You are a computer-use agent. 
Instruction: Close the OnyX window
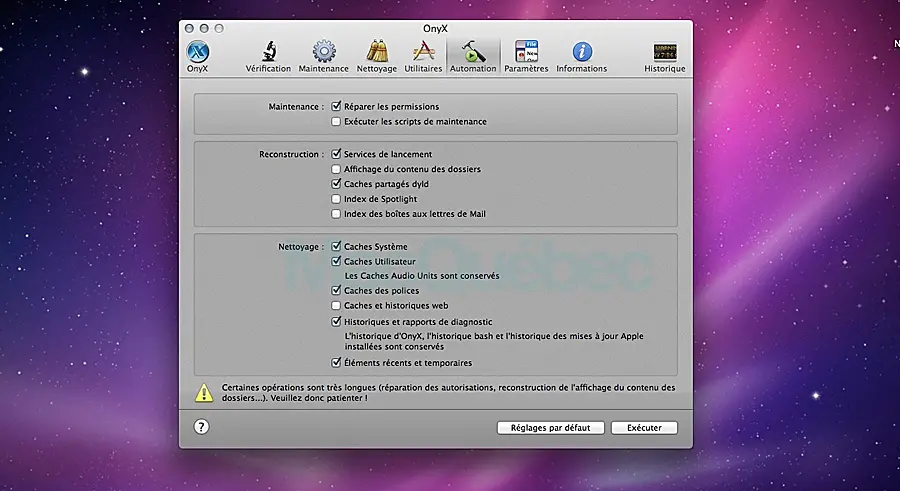pos(189,28)
